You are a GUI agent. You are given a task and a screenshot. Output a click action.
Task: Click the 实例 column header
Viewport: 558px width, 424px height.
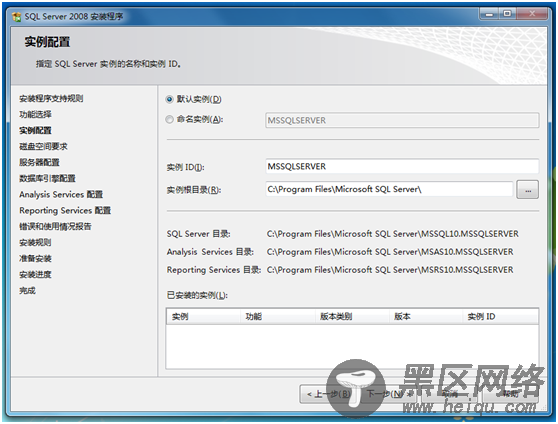pos(203,316)
